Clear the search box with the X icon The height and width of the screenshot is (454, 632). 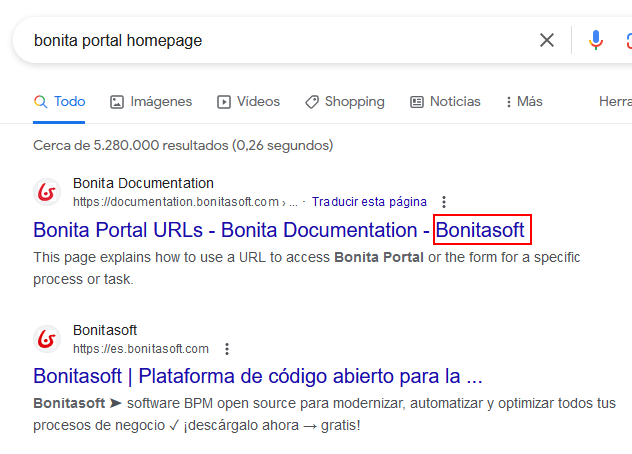[x=547, y=40]
